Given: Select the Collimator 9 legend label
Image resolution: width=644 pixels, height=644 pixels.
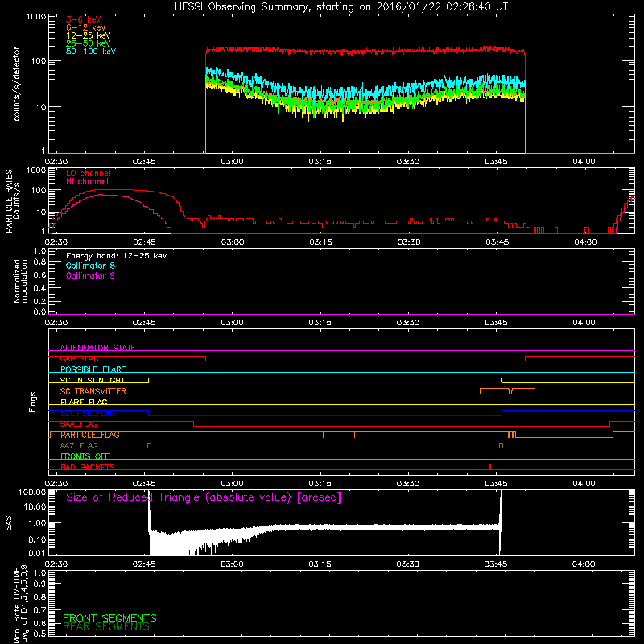Looking at the screenshot, I should [x=90, y=275].
